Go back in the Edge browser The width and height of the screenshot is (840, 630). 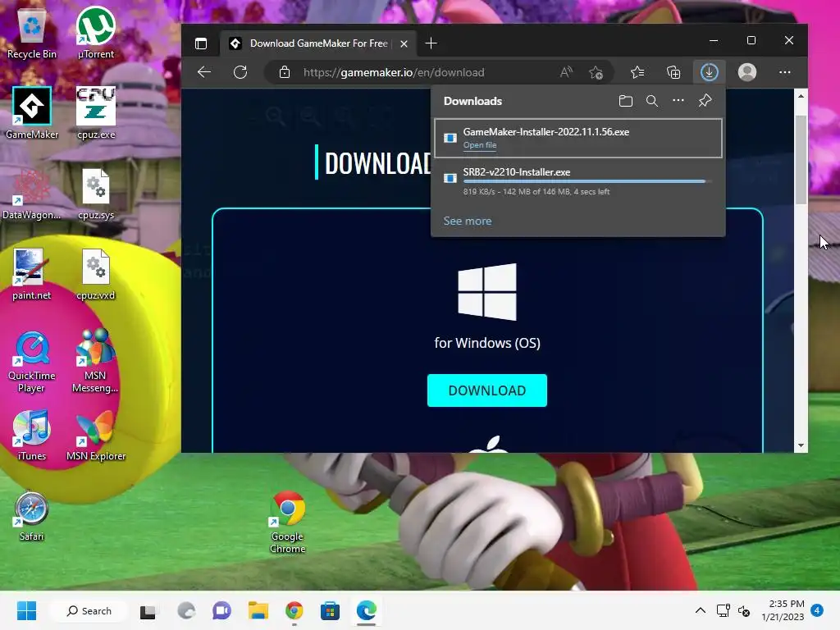(204, 72)
